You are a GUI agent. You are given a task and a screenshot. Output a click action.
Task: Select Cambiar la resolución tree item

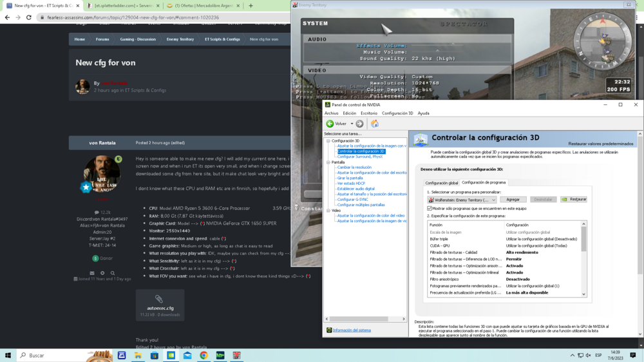pyautogui.click(x=354, y=167)
